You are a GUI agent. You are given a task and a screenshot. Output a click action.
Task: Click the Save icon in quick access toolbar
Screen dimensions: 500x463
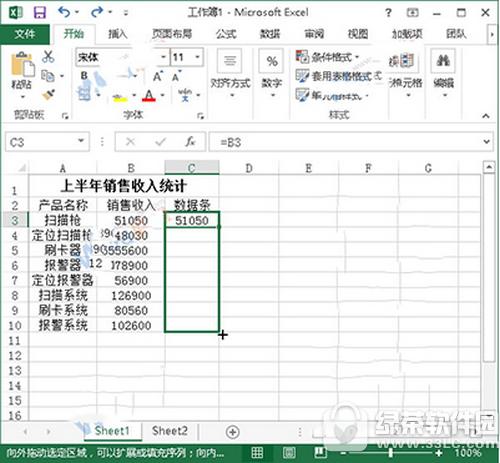(40, 13)
